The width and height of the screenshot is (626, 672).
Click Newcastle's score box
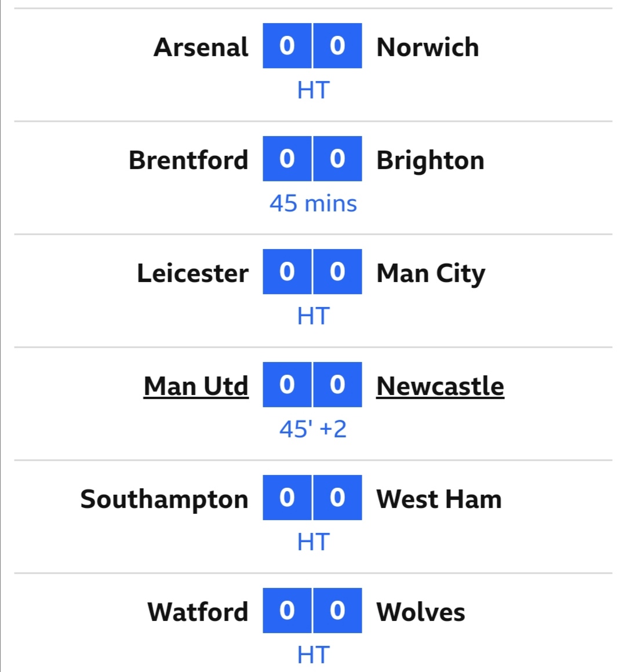[337, 385]
